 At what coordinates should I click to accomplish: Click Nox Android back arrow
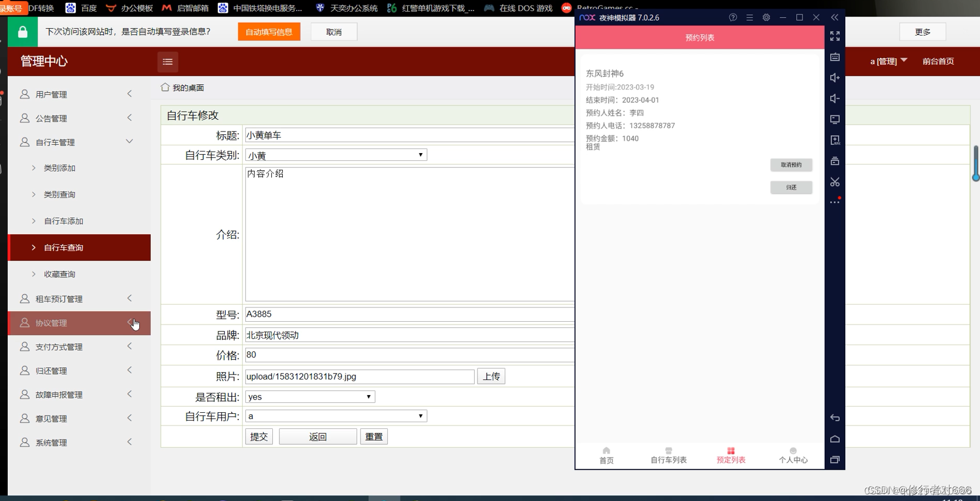click(835, 418)
